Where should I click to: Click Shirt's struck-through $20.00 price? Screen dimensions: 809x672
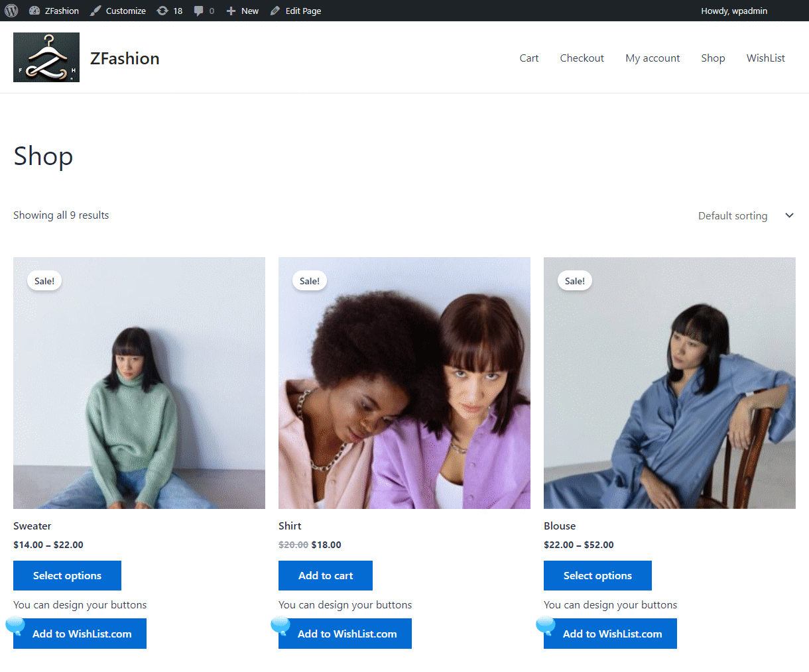pos(293,545)
